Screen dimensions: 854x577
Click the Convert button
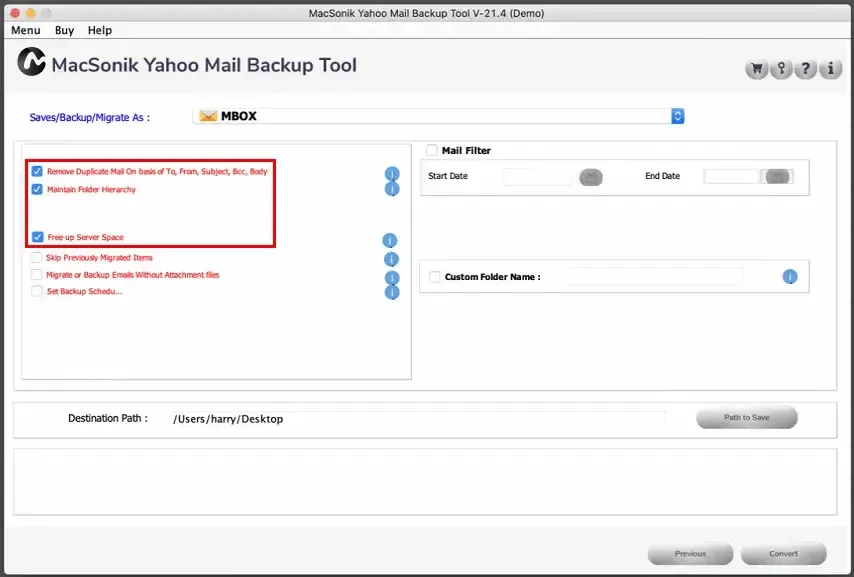pyautogui.click(x=783, y=554)
